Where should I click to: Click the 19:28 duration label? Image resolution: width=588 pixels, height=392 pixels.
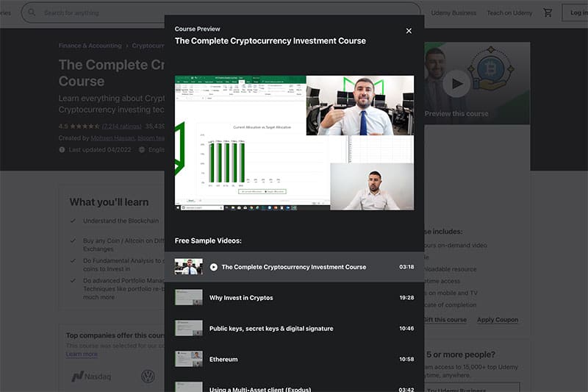pos(406,297)
